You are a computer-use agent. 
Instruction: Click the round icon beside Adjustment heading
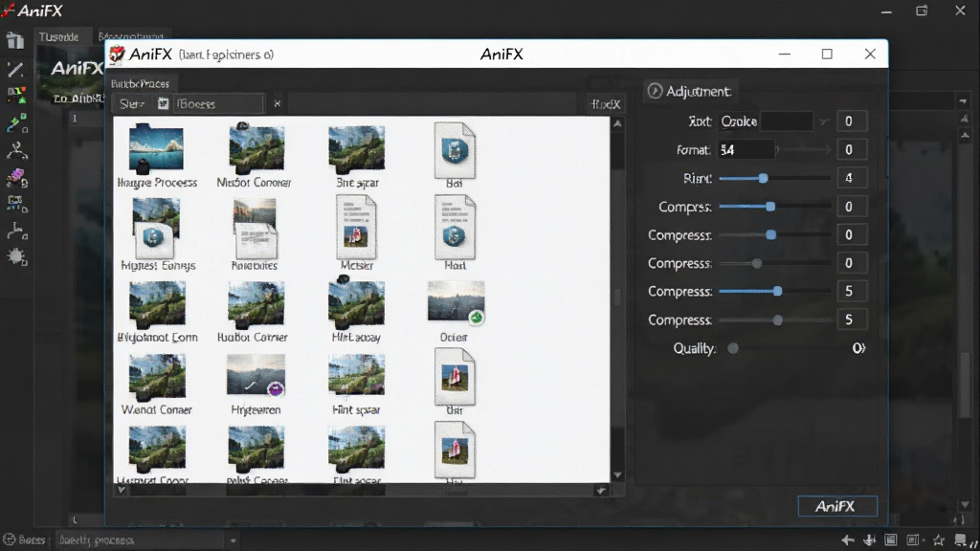tap(655, 91)
